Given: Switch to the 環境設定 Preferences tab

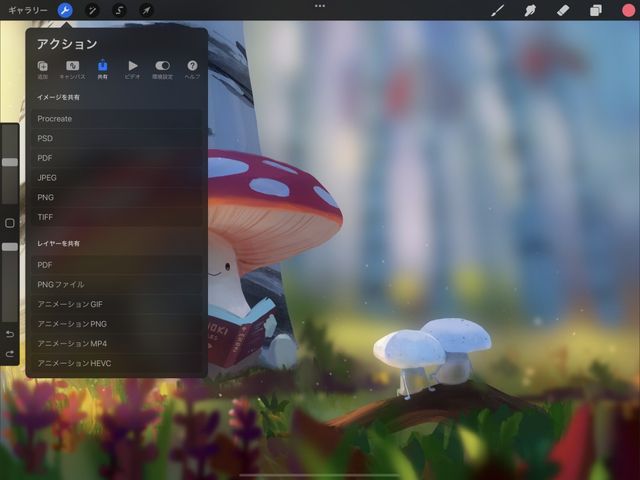Looking at the screenshot, I should (x=162, y=70).
